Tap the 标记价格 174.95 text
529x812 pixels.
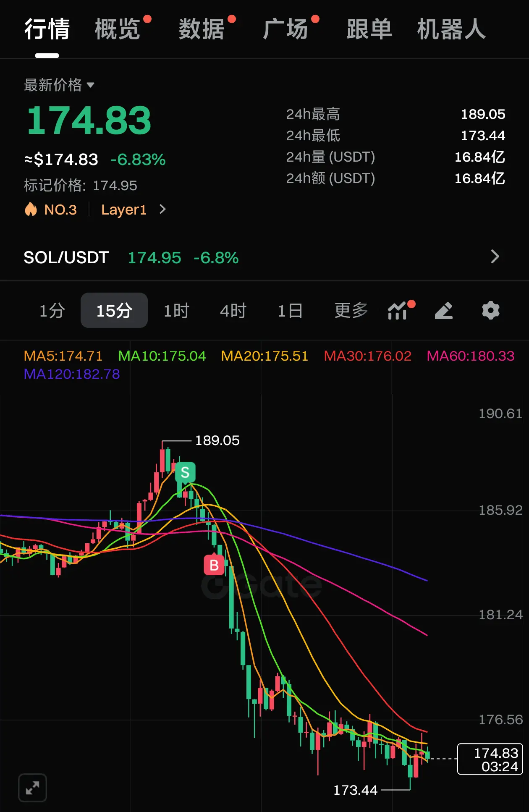(81, 185)
